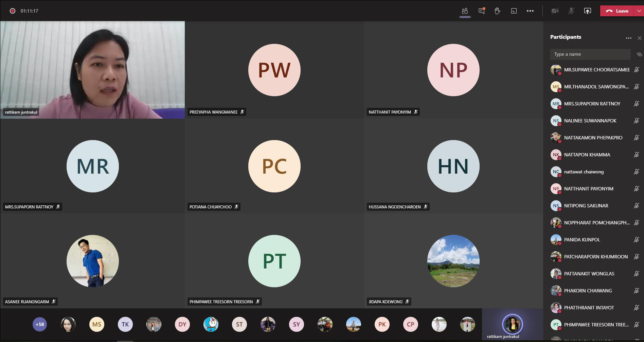Image resolution: width=644 pixels, height=342 pixels.
Task: Click the Doraemon avatar in bottom strip
Action: coord(211,324)
